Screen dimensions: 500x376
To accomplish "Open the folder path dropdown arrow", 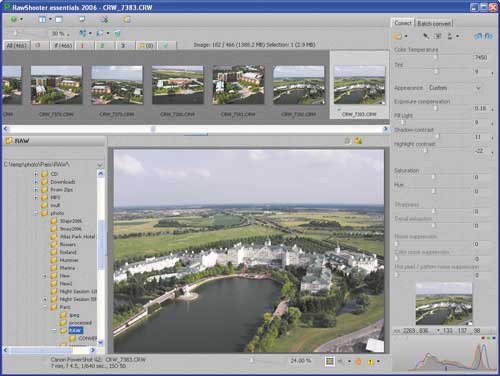I will [x=100, y=165].
